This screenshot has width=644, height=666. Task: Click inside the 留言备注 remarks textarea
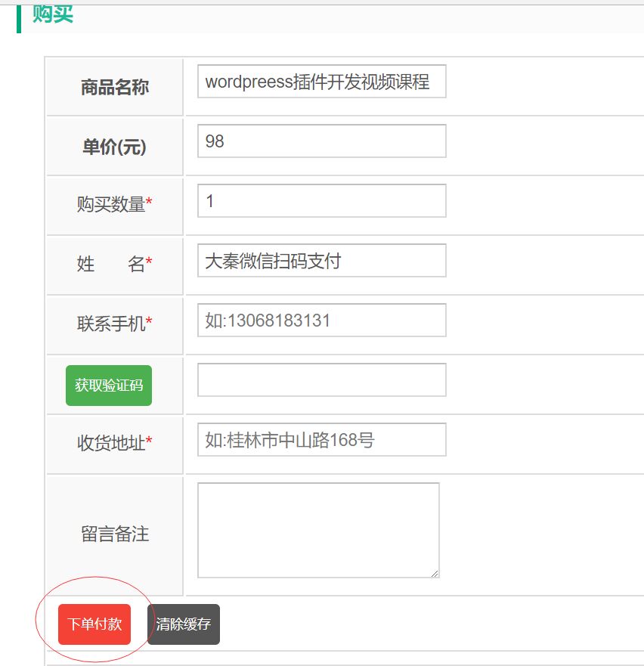click(x=318, y=530)
